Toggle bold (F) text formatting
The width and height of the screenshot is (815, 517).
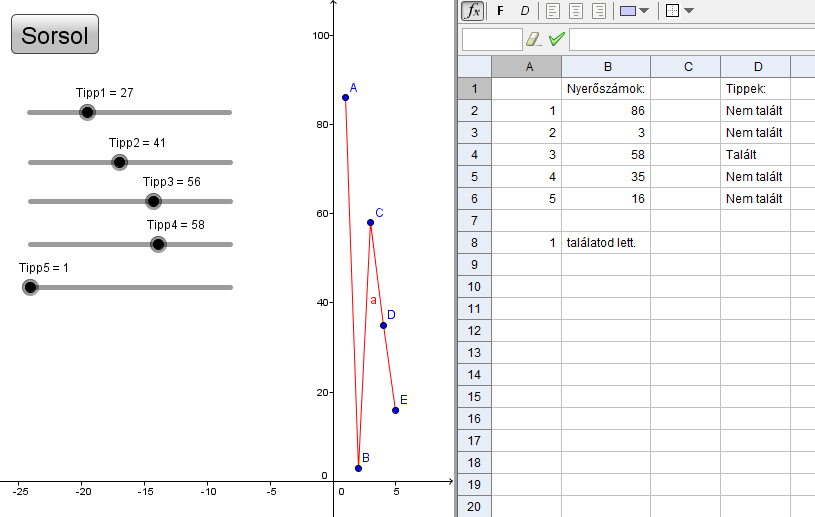pos(500,11)
